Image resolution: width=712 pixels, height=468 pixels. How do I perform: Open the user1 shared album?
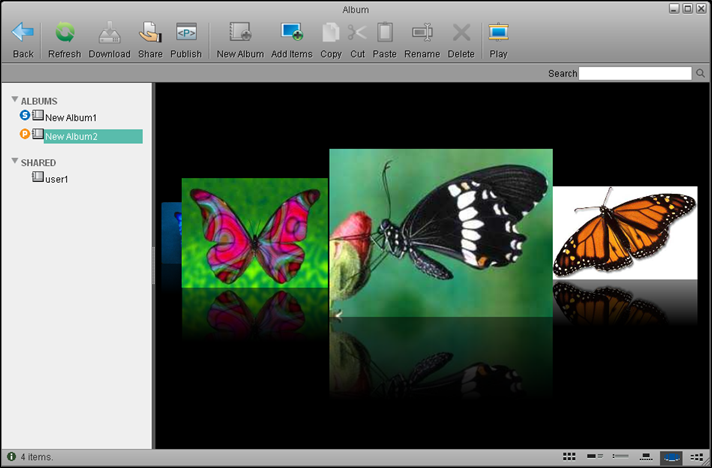coord(56,179)
